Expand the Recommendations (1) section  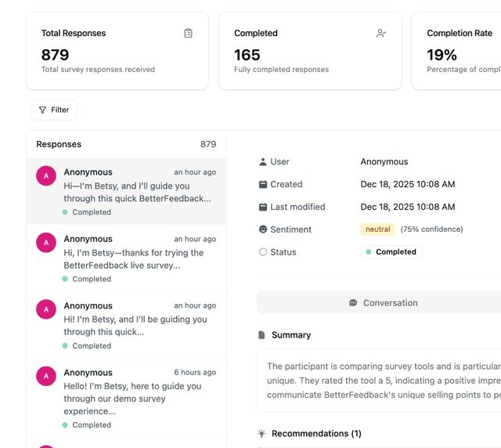coord(316,434)
